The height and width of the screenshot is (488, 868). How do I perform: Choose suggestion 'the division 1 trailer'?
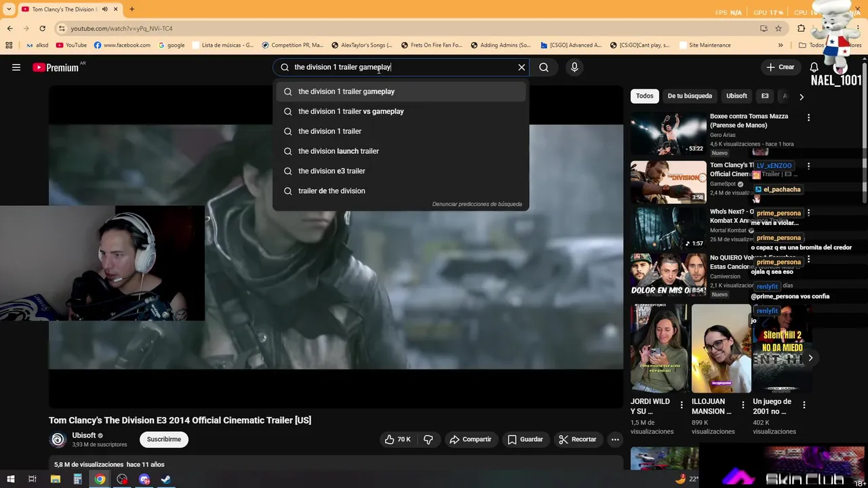click(x=401, y=131)
